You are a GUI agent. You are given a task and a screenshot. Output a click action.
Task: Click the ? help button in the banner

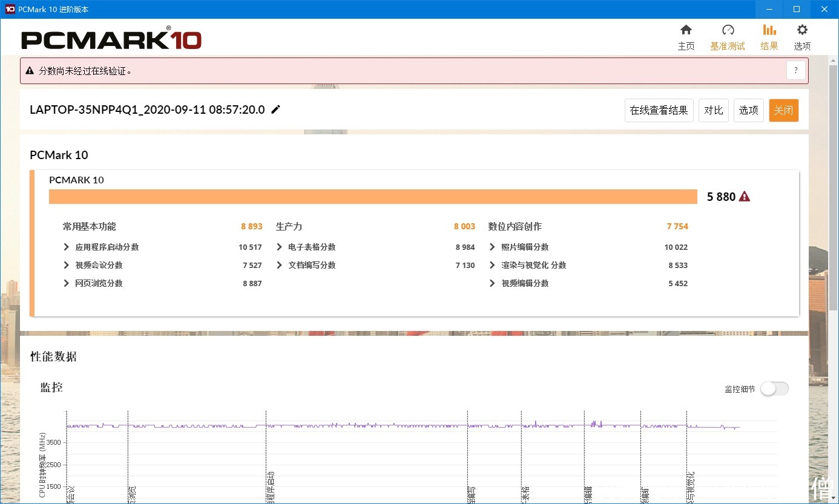795,70
